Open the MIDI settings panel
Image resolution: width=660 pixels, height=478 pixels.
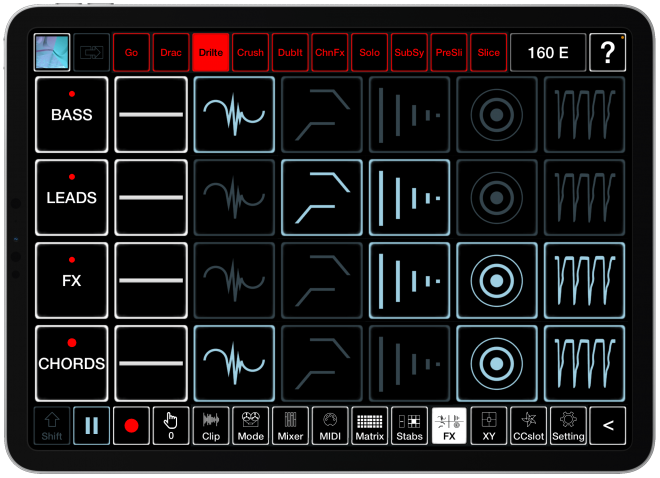click(x=330, y=425)
